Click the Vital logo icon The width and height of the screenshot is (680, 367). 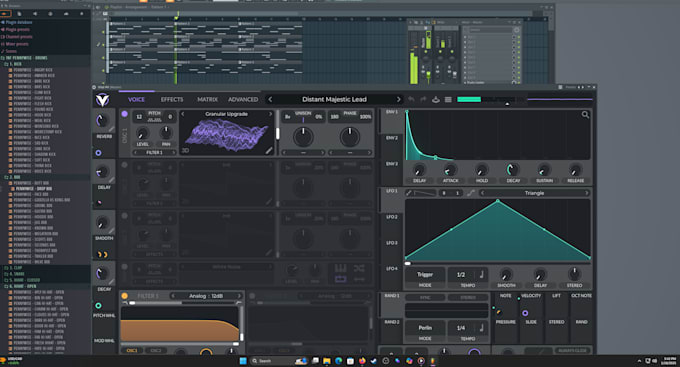pyautogui.click(x=102, y=100)
